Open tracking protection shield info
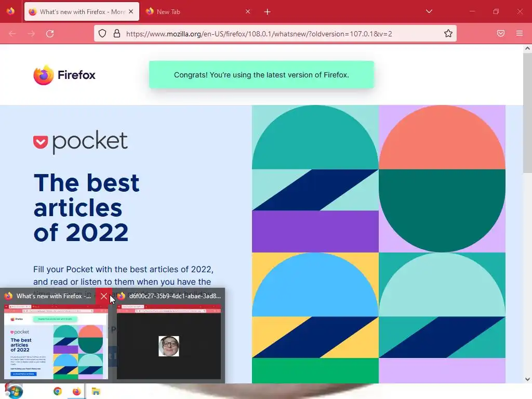 [102, 34]
